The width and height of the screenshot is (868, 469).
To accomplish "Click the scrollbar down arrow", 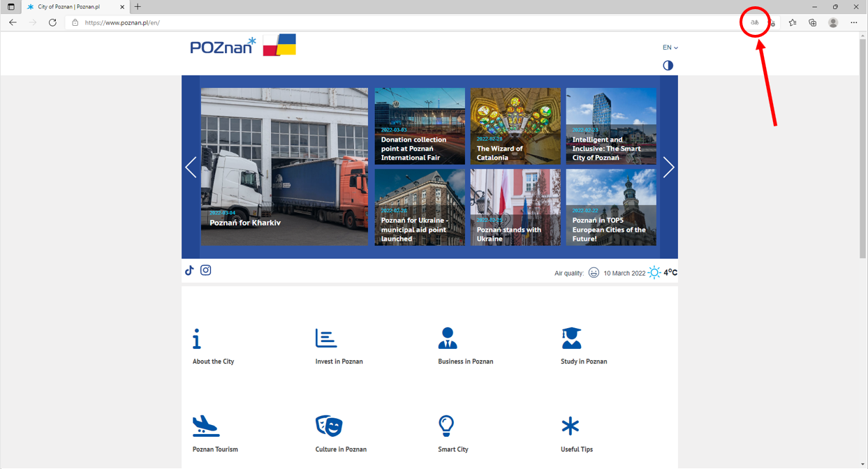I will tap(863, 463).
